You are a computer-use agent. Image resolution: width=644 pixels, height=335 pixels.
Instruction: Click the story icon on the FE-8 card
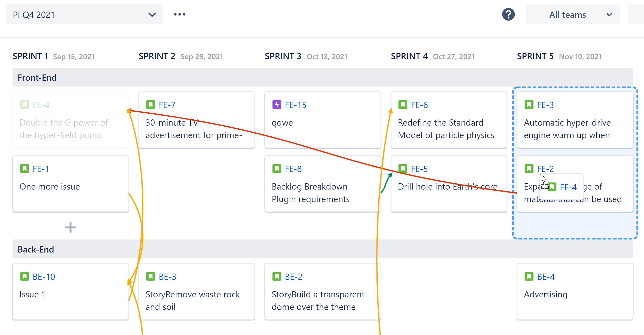277,169
